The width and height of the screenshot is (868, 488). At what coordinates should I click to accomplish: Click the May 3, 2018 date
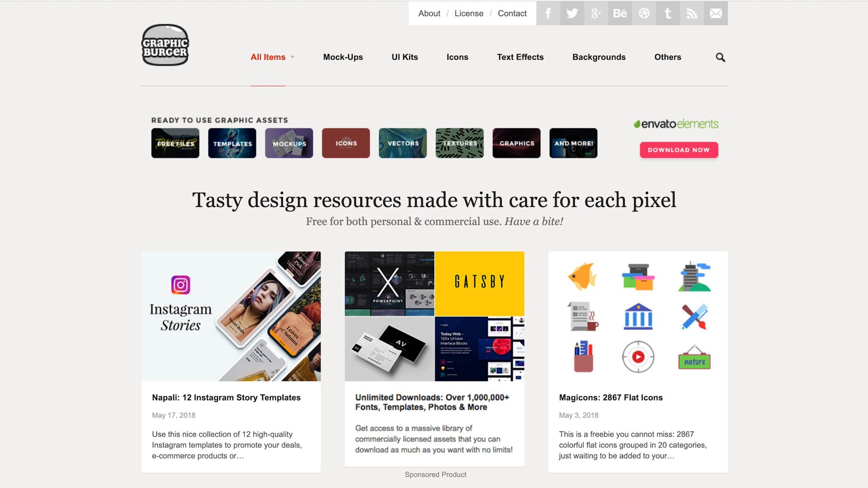579,415
